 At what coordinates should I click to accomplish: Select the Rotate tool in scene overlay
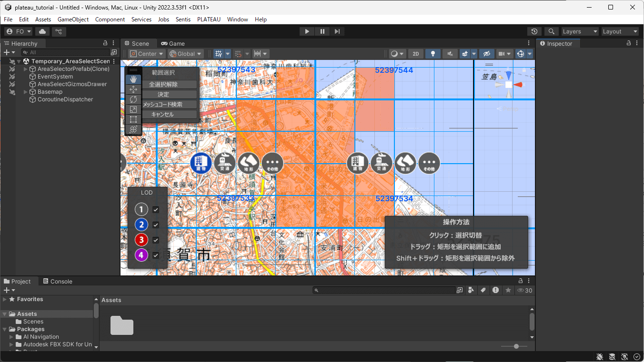(x=133, y=99)
